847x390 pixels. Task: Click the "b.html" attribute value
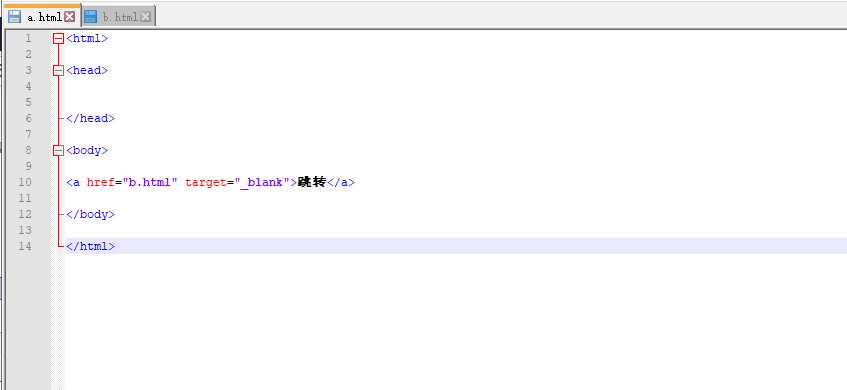click(150, 183)
